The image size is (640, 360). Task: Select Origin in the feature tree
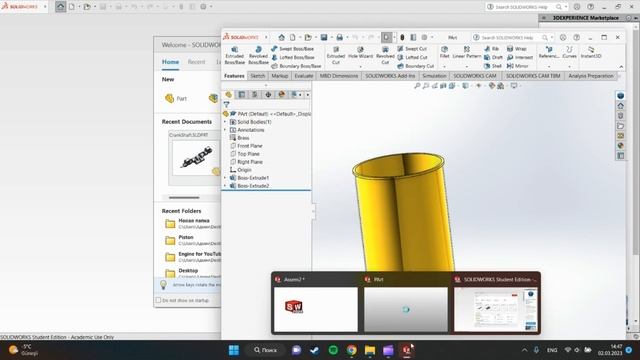pos(241,170)
